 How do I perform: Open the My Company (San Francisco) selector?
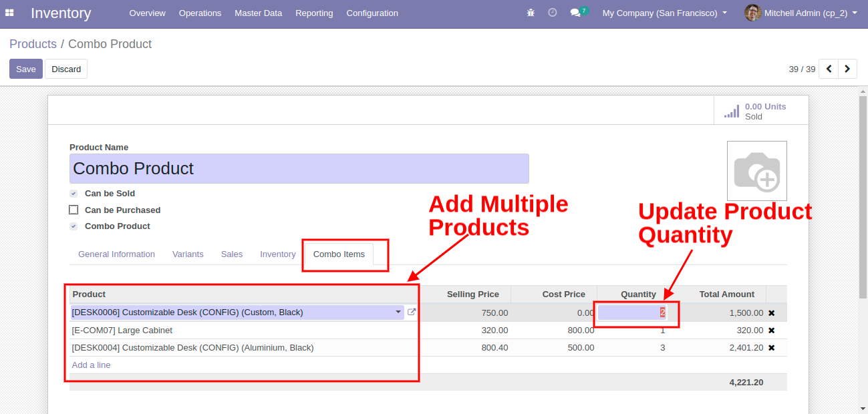(x=664, y=13)
